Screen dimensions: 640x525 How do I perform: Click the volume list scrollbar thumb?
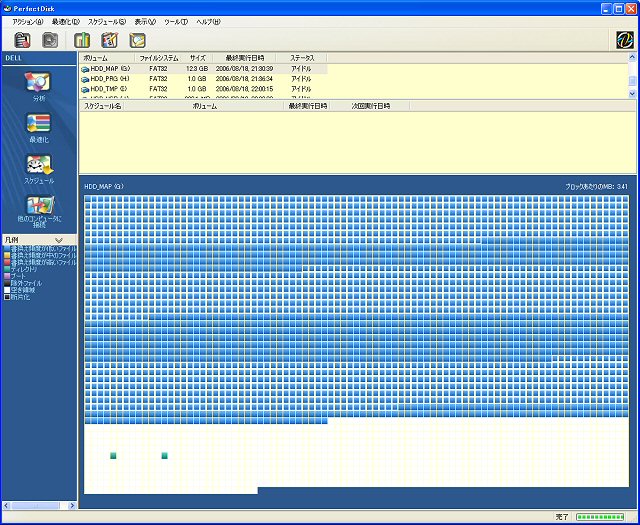pyautogui.click(x=632, y=81)
